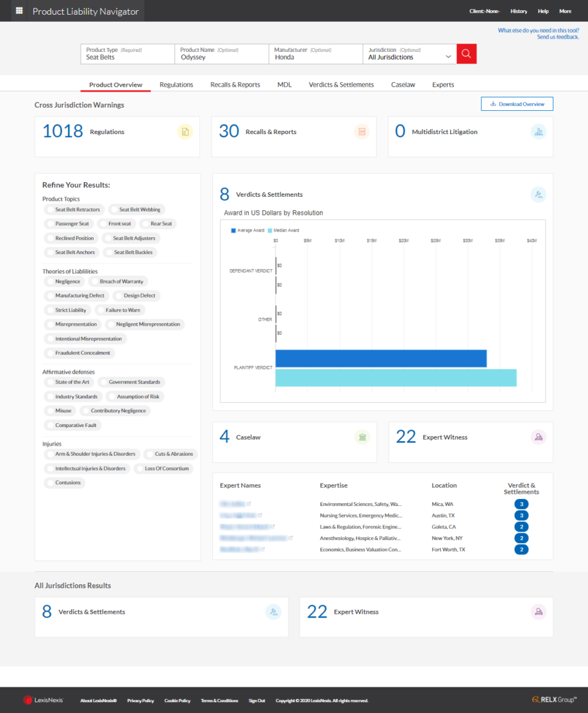Screen dimensions: 588x713
Task: Click the Product Name input field
Action: click(222, 54)
